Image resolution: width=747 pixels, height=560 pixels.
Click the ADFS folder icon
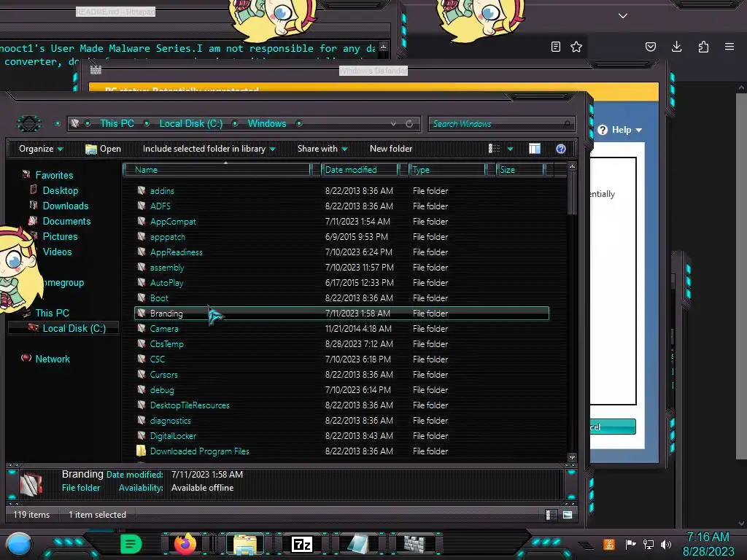pyautogui.click(x=141, y=206)
